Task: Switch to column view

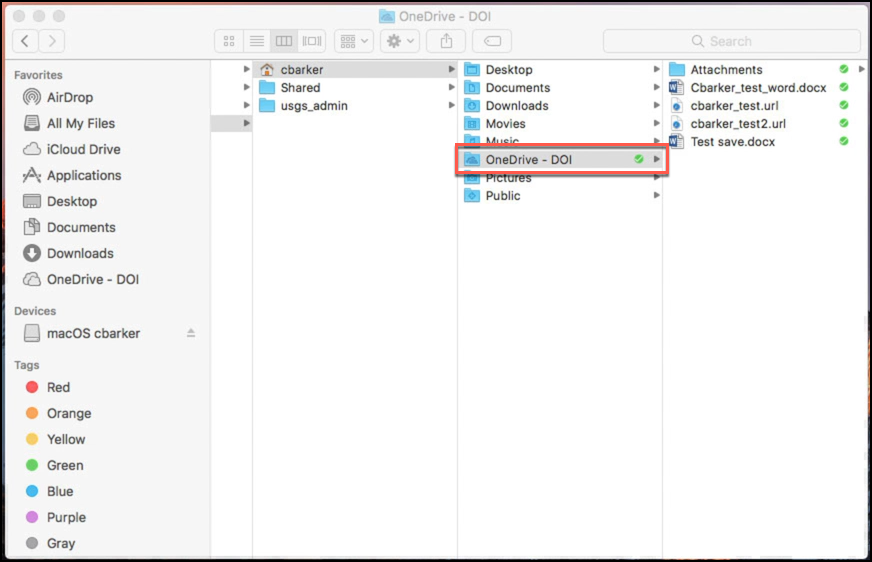Action: coord(284,41)
